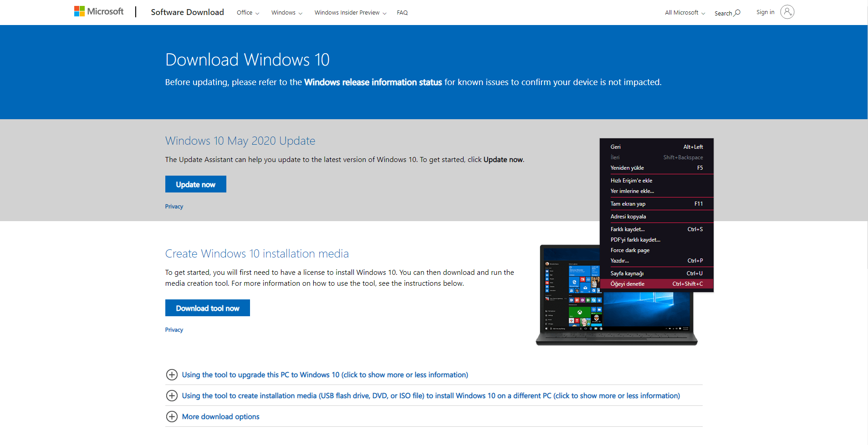Select Tam ekran yap menu entry
868x445 pixels.
657,204
